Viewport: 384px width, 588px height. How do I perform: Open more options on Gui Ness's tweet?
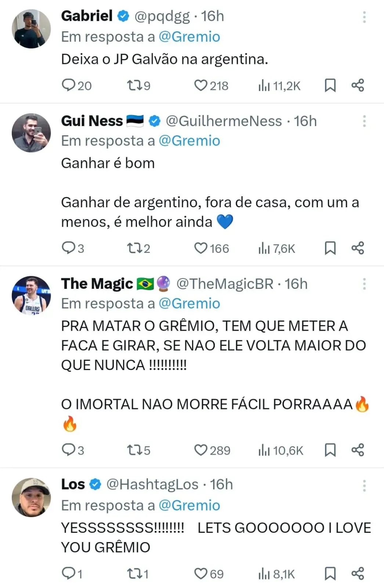coord(364,121)
